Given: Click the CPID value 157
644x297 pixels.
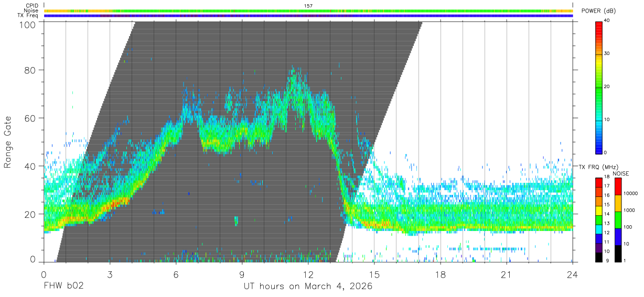Looking at the screenshot, I should [x=308, y=6].
